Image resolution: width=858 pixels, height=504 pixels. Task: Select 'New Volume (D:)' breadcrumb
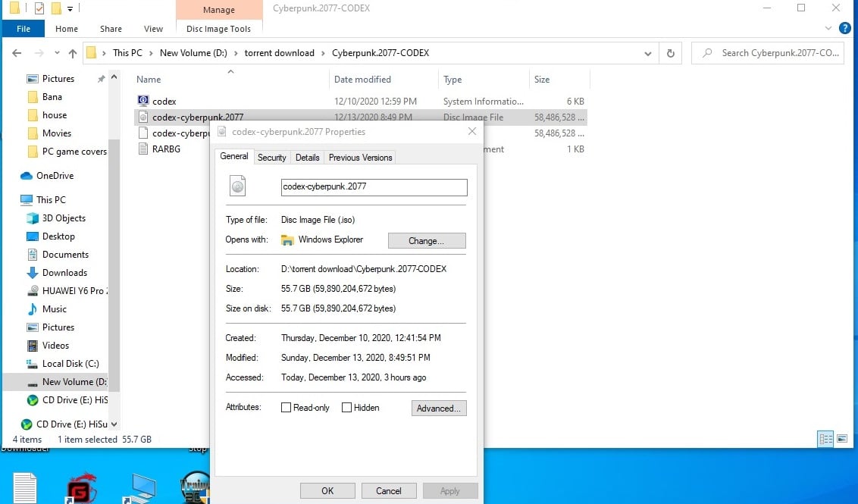(x=193, y=53)
